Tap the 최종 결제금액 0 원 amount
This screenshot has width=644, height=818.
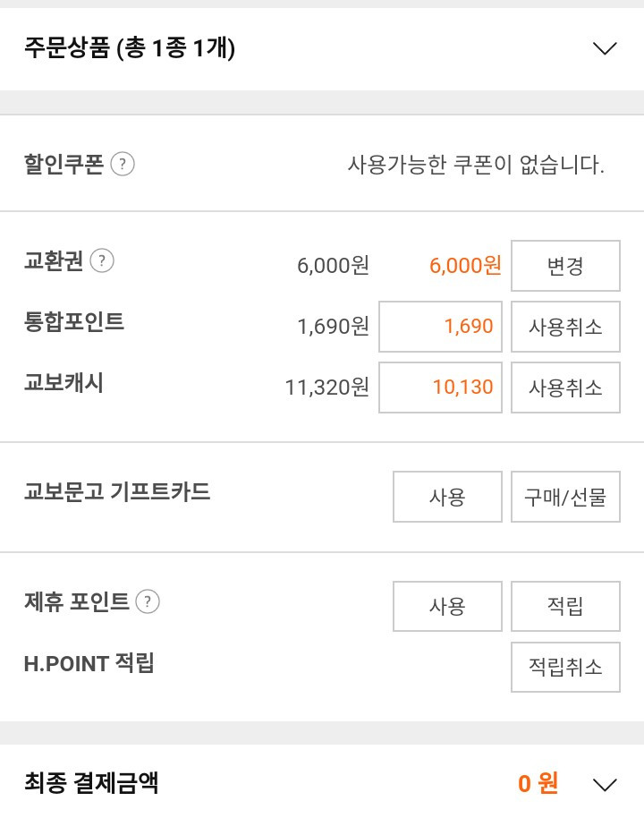538,784
